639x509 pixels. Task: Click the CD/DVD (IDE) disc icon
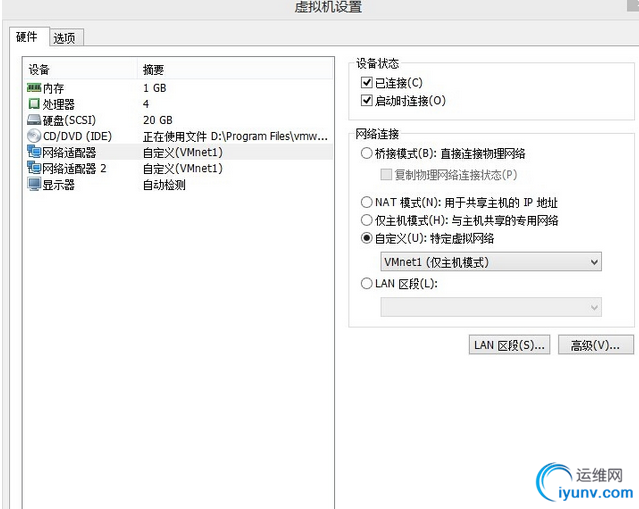click(34, 136)
